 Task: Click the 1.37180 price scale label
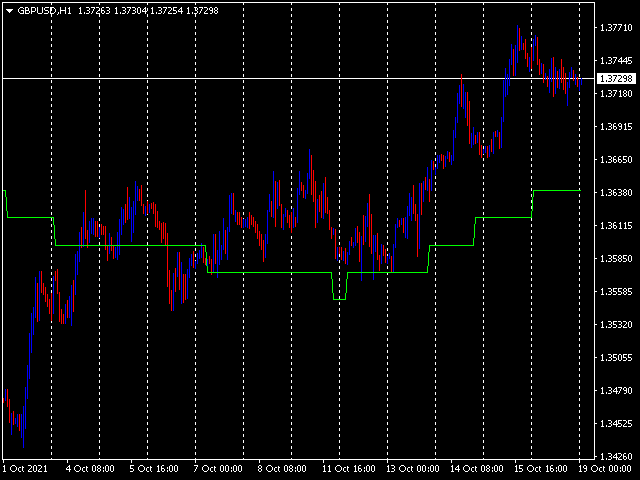(616, 94)
